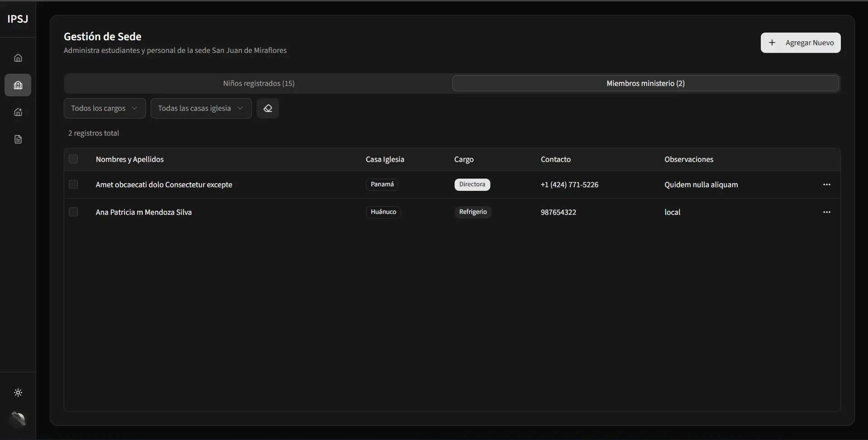This screenshot has width=868, height=440.
Task: Click the Directora cargo badge
Action: pyautogui.click(x=472, y=185)
